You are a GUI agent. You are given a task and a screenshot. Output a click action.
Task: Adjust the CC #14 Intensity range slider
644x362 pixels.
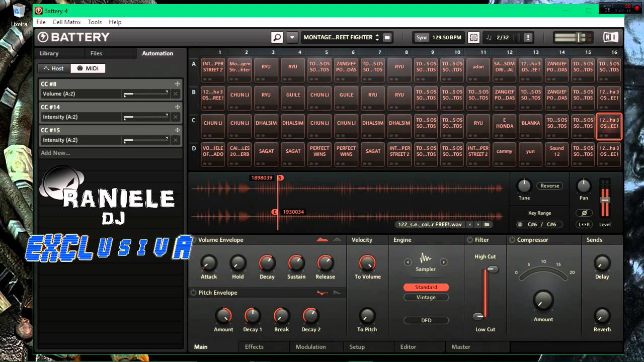point(146,117)
